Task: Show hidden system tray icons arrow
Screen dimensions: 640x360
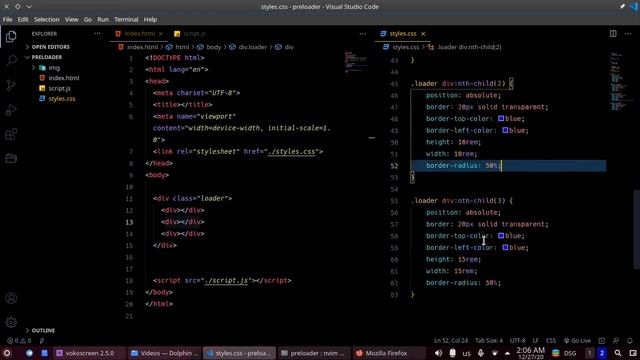Action: click(x=507, y=353)
